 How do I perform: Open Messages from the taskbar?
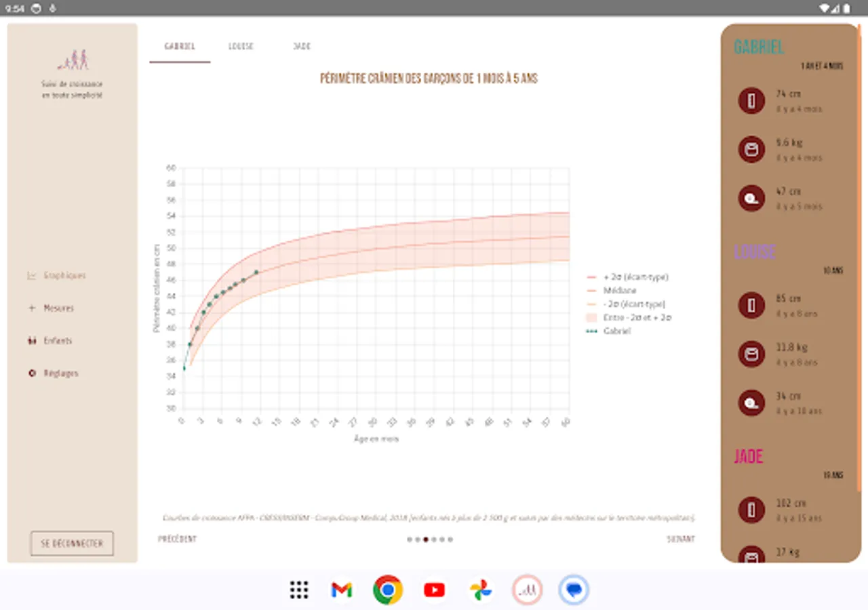(x=574, y=590)
